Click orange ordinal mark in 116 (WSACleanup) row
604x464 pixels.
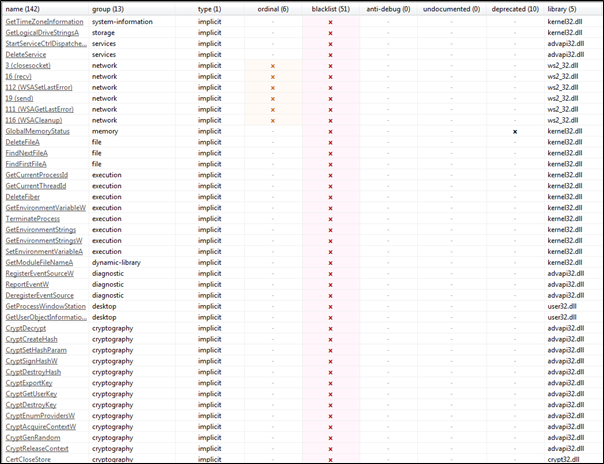(x=273, y=121)
